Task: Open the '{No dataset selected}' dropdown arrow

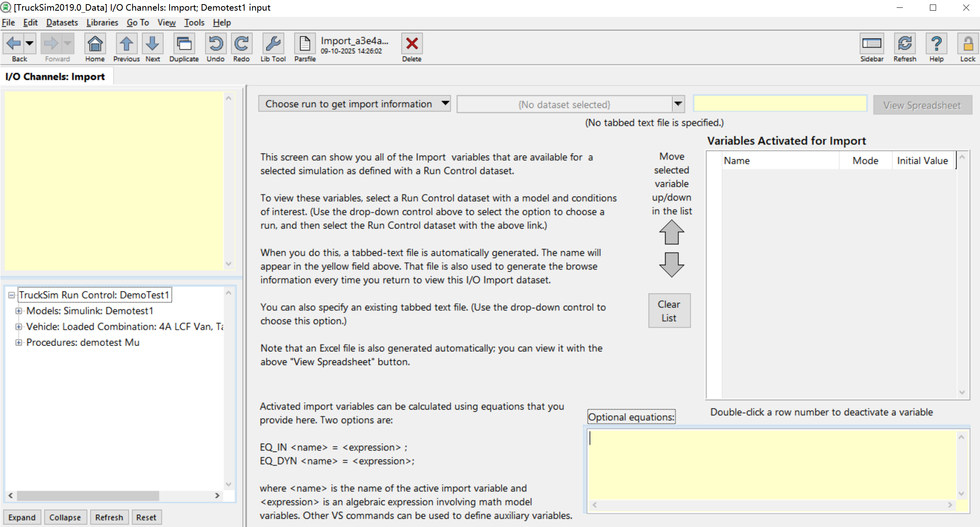Action: (678, 104)
